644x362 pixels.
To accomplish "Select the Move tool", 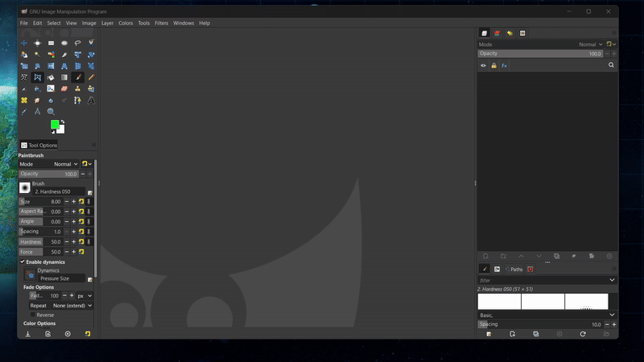I will (x=24, y=43).
